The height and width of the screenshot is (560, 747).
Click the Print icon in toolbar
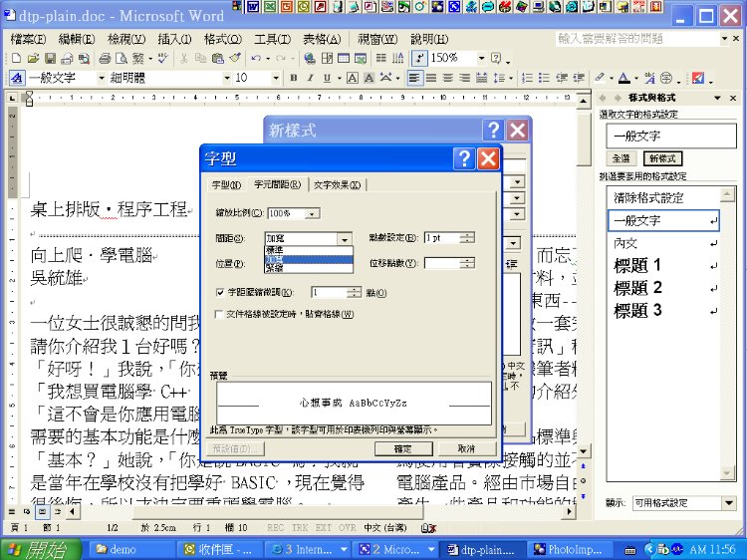[x=105, y=58]
